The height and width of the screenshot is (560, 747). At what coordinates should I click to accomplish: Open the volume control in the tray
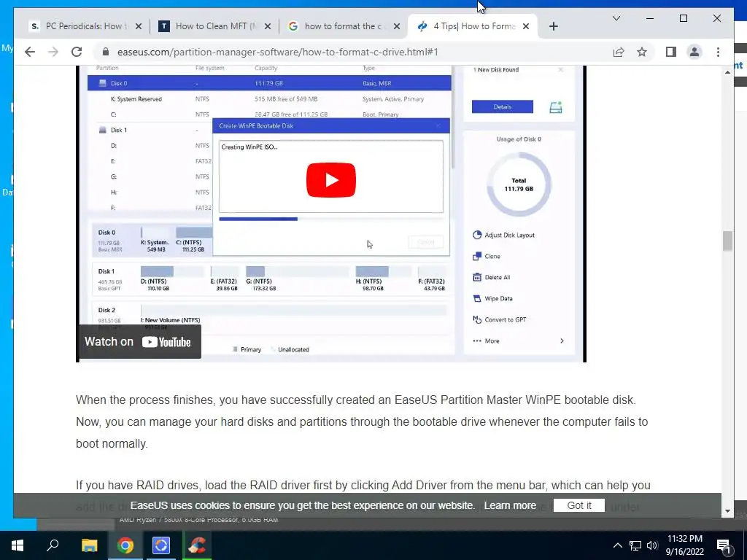point(652,545)
